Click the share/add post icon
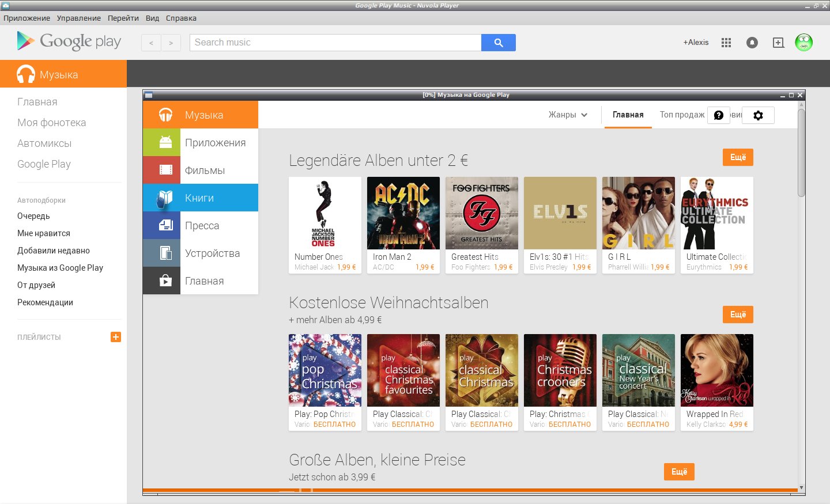The width and height of the screenshot is (830, 504). point(778,43)
